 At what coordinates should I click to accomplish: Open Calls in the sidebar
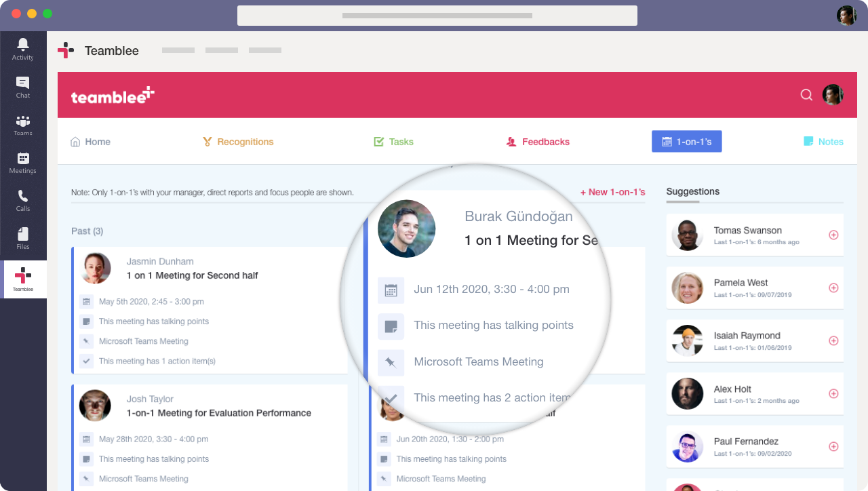click(23, 201)
